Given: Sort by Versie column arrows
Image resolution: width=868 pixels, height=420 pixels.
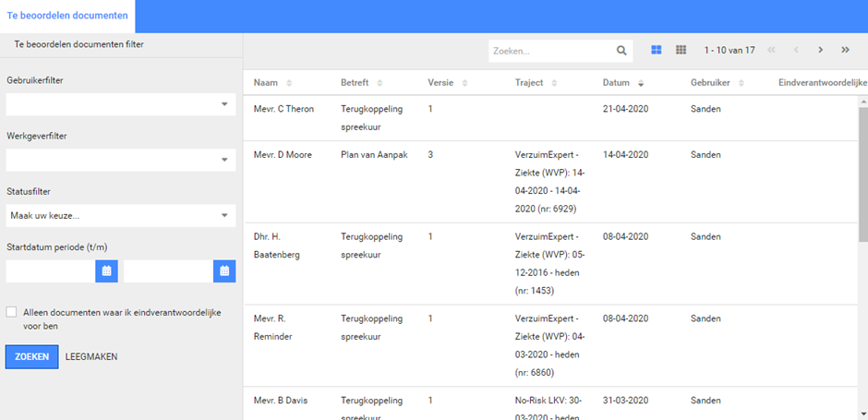Looking at the screenshot, I should [464, 83].
